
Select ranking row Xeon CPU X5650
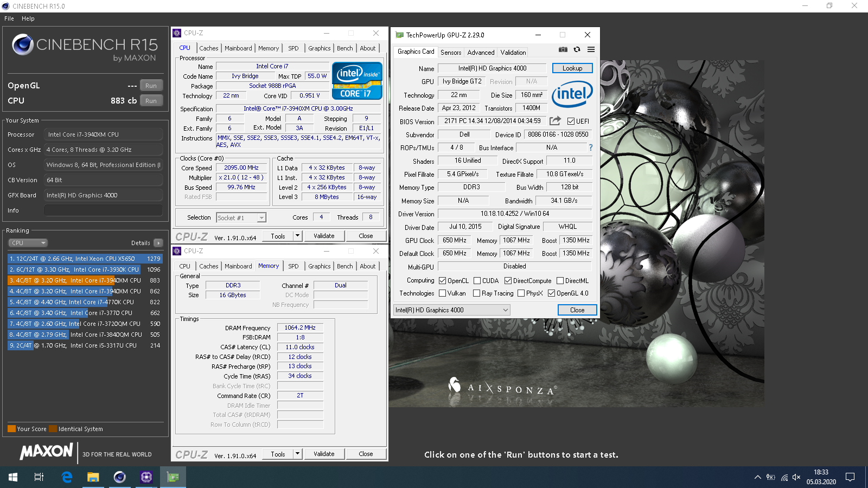pos(85,259)
